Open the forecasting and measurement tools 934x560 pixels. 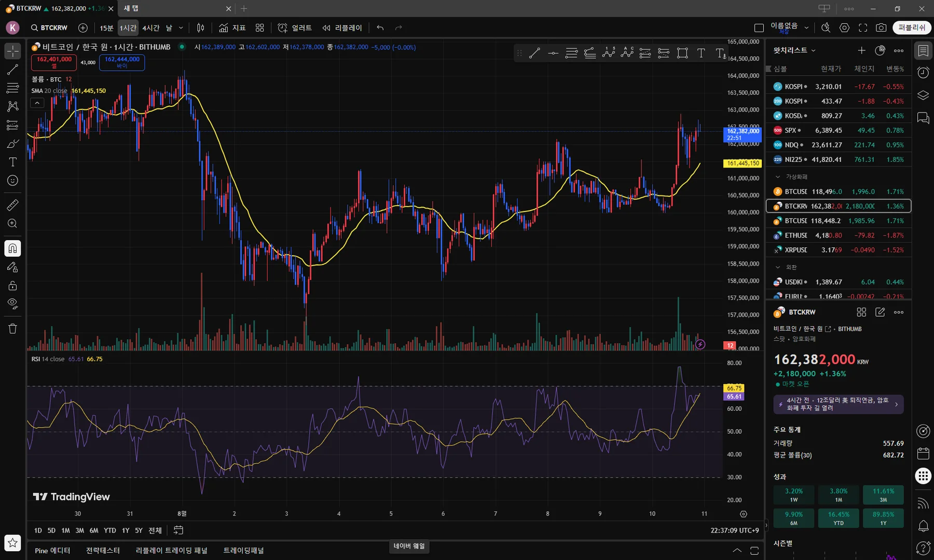12,125
